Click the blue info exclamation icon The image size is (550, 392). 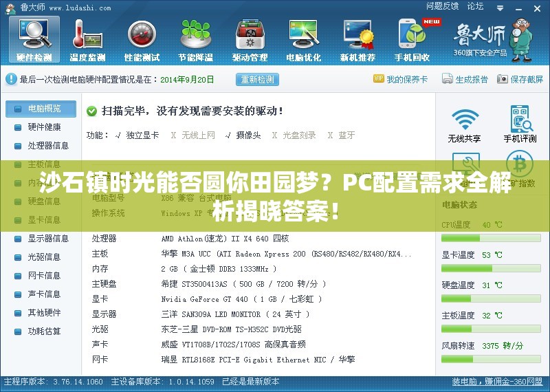click(11, 79)
